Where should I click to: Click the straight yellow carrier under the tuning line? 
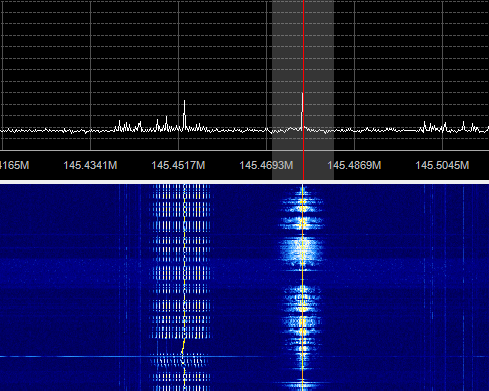click(x=303, y=287)
